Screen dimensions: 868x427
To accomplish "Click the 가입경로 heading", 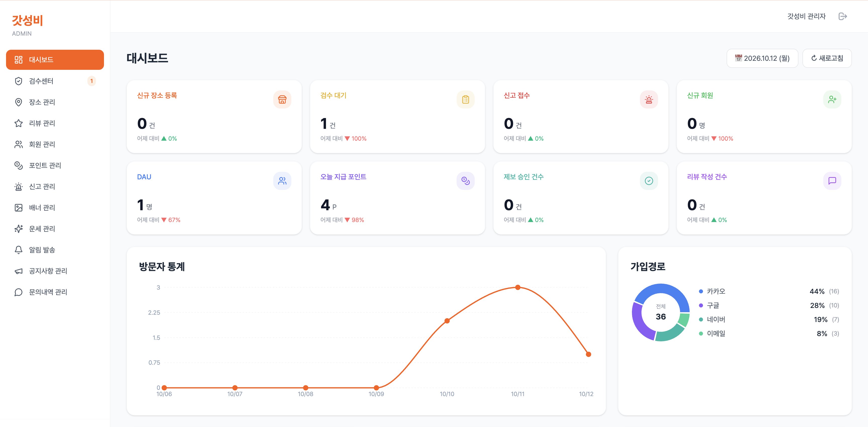I will (648, 266).
